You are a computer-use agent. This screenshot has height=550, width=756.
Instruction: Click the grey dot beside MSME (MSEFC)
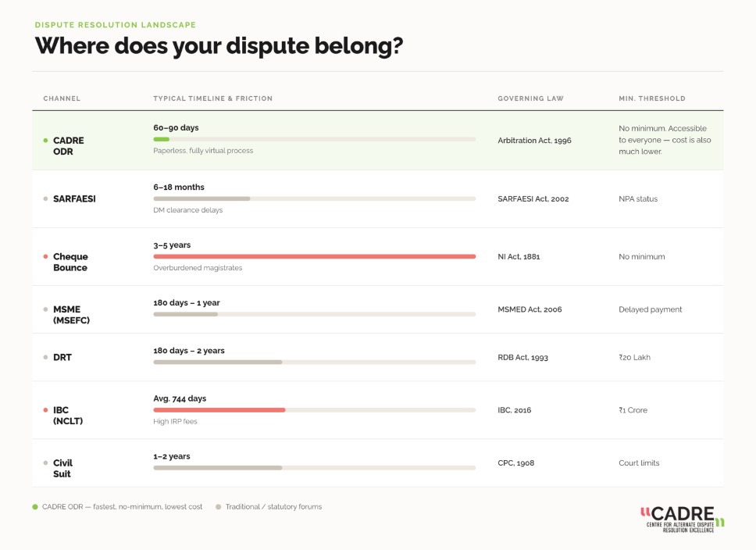coord(46,309)
